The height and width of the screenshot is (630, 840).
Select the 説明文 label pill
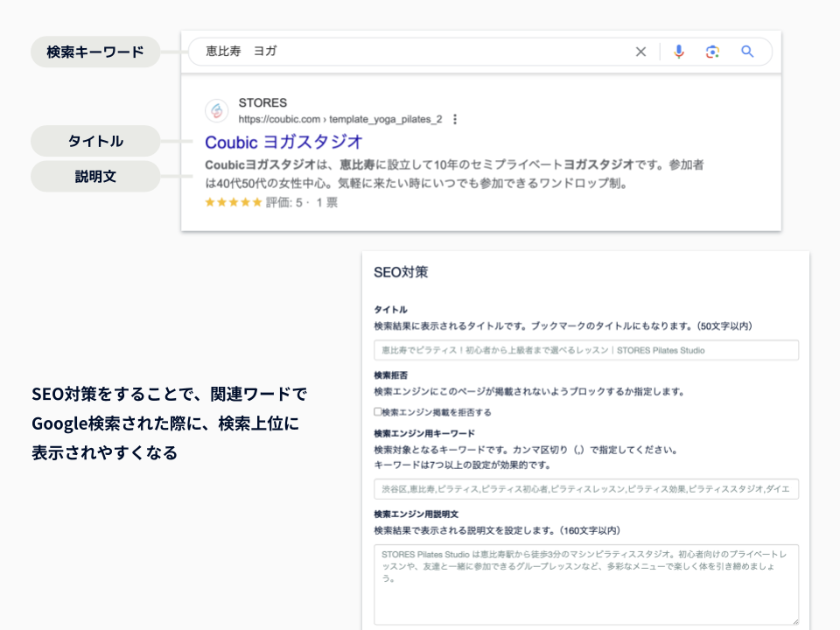pos(95,176)
